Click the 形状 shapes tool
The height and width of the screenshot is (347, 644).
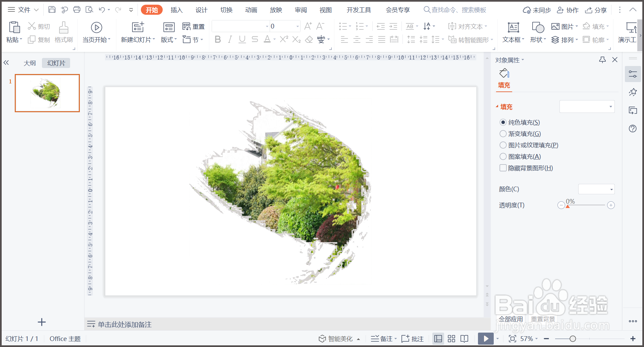click(537, 32)
